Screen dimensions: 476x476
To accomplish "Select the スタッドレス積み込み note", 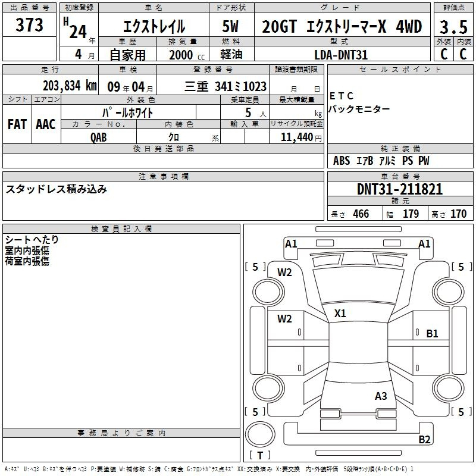I will point(57,189).
